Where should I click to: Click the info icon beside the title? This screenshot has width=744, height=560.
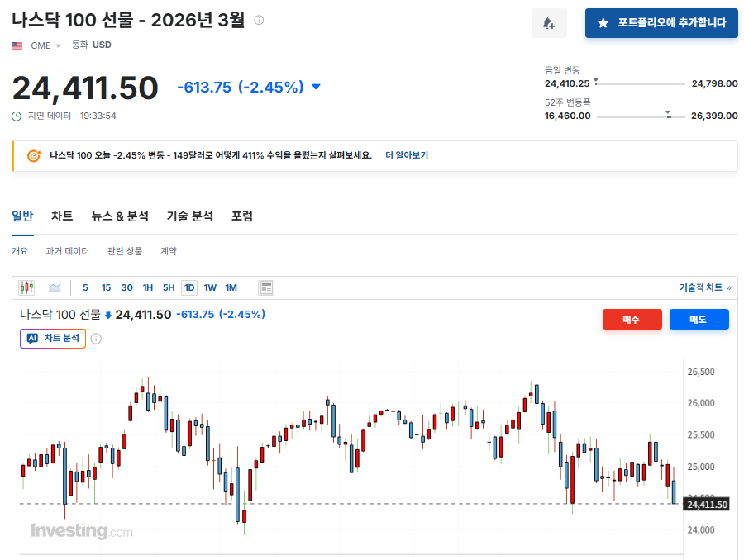[259, 20]
